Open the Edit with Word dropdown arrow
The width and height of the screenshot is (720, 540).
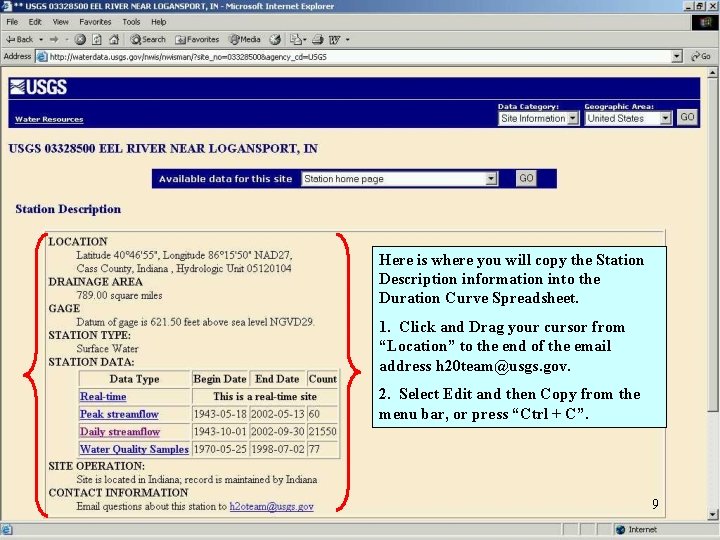[x=348, y=39]
